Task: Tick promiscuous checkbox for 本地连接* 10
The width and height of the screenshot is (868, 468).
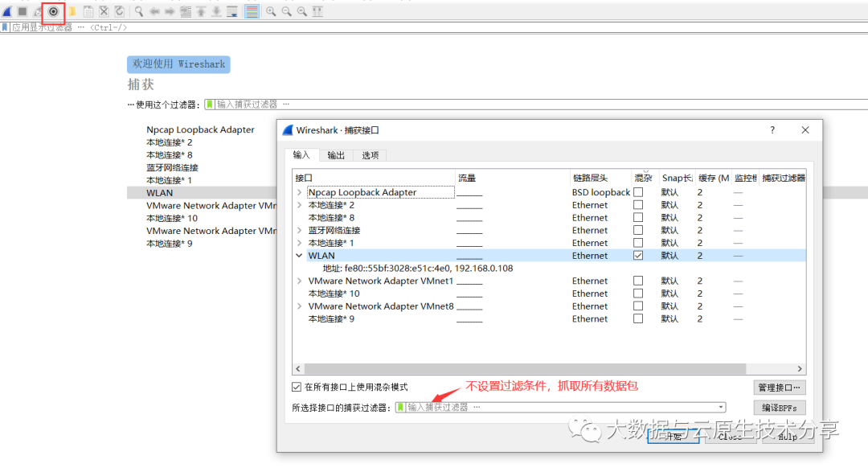Action: [x=638, y=294]
